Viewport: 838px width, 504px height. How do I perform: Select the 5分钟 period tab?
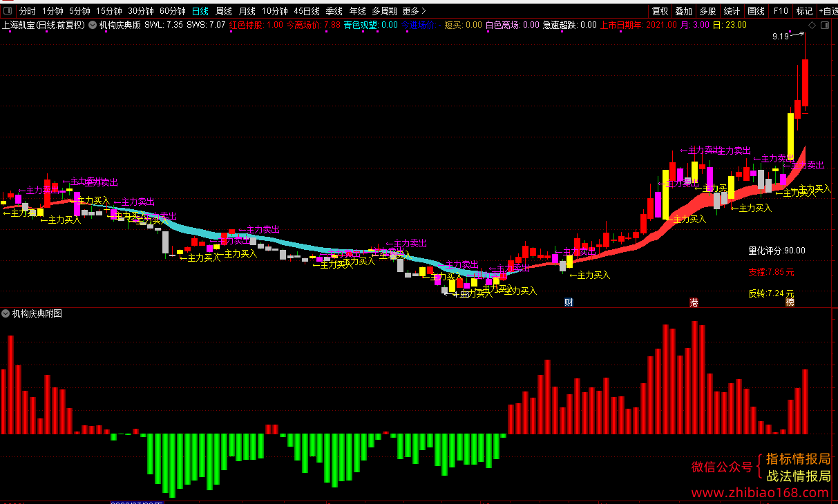click(x=79, y=11)
